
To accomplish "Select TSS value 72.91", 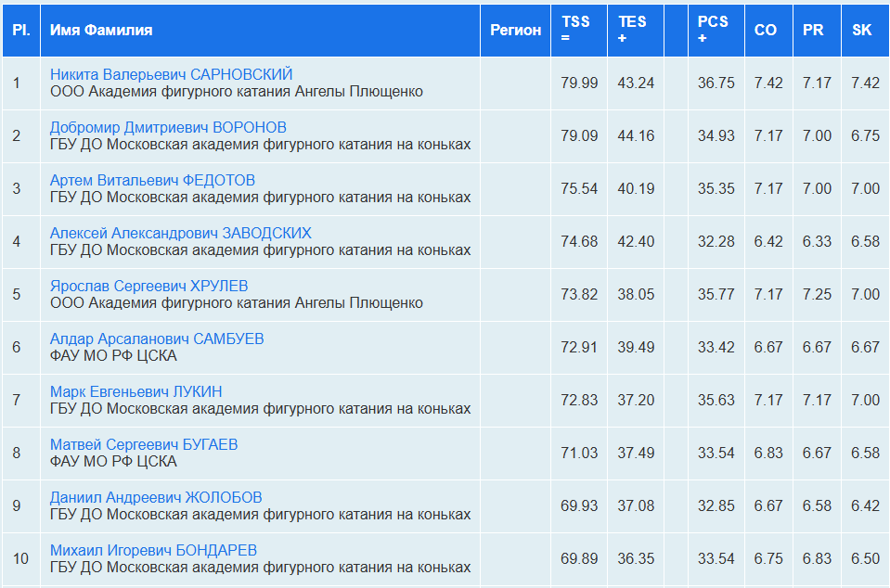I will 579,347.
